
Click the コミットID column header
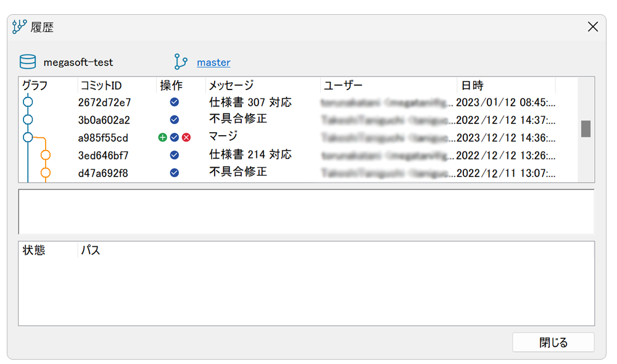101,85
